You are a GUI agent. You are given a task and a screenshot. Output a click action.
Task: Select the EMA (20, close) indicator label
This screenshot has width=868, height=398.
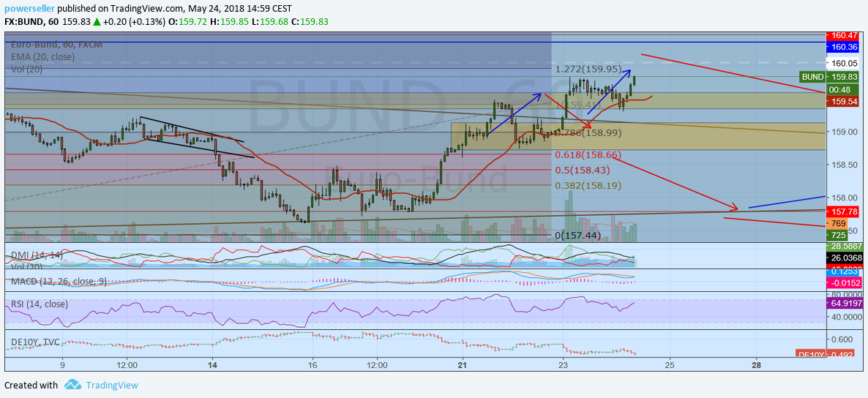(42, 56)
